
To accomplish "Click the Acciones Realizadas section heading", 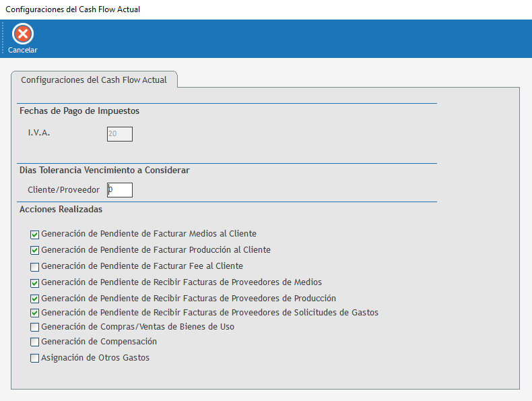I will tap(61, 210).
